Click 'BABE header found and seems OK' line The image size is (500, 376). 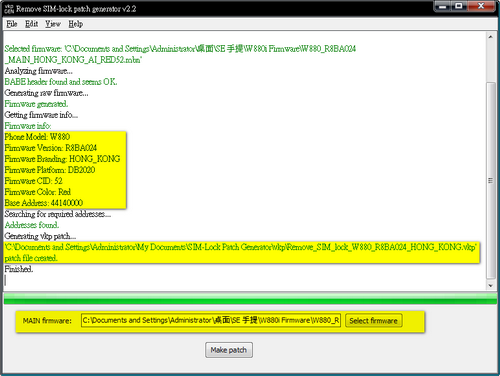tap(61, 82)
